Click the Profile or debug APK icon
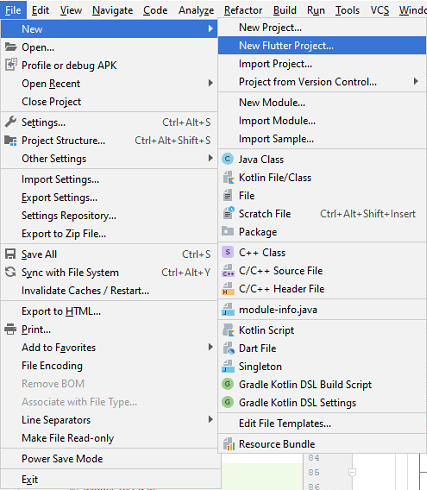Image resolution: width=427 pixels, height=490 pixels. 11,65
